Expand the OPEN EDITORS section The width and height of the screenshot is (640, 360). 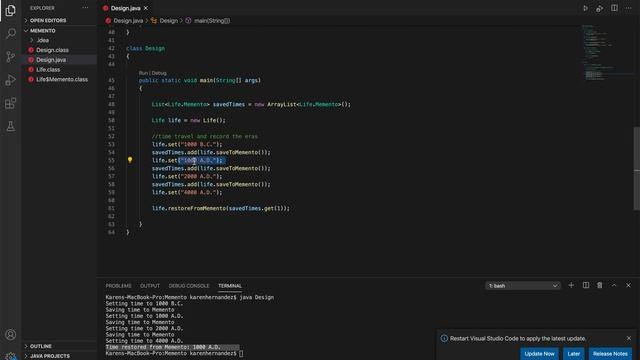pos(48,20)
